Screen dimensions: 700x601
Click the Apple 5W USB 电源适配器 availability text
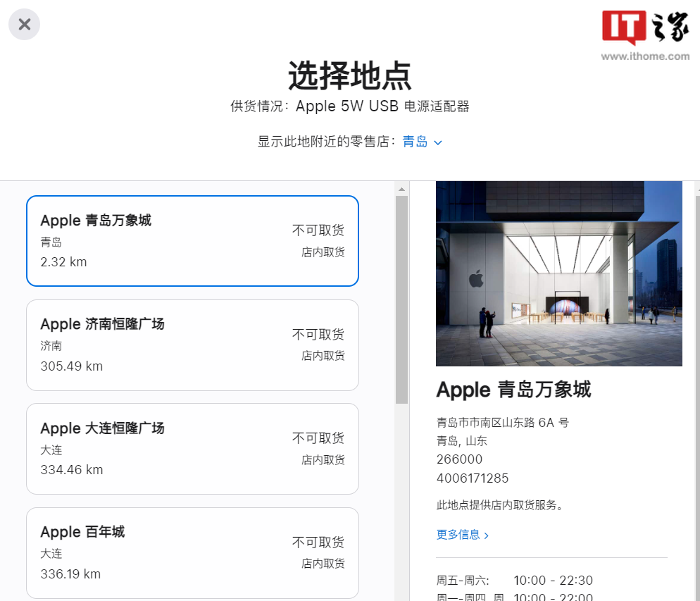(x=350, y=106)
